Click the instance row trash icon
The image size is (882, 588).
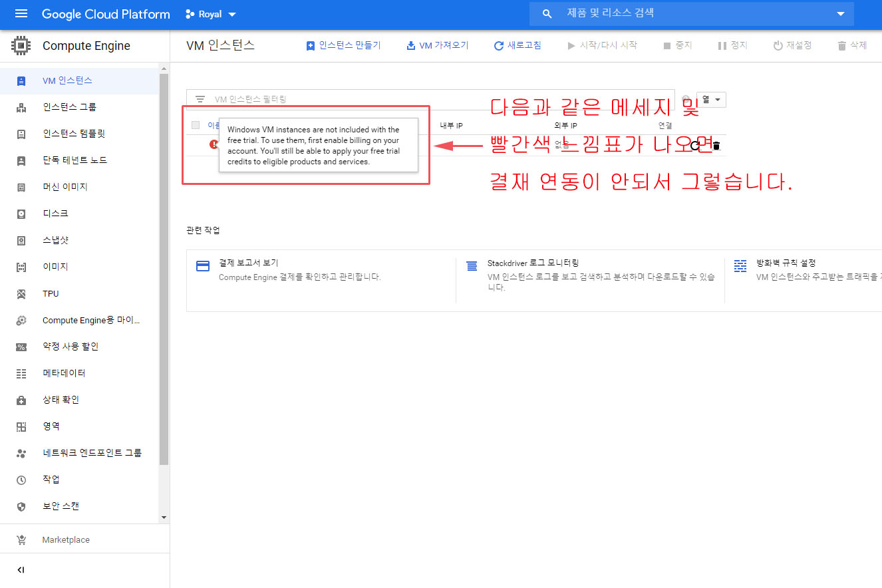tap(716, 146)
